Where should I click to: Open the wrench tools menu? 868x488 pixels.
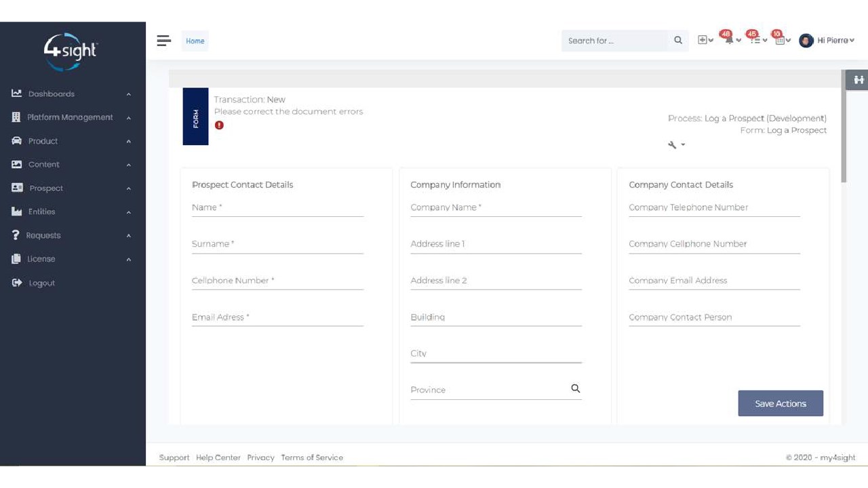click(675, 145)
